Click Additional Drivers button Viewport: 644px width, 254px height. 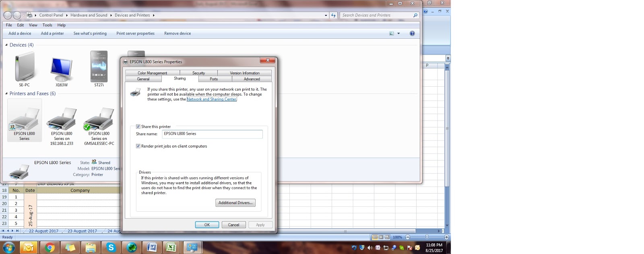235,203
